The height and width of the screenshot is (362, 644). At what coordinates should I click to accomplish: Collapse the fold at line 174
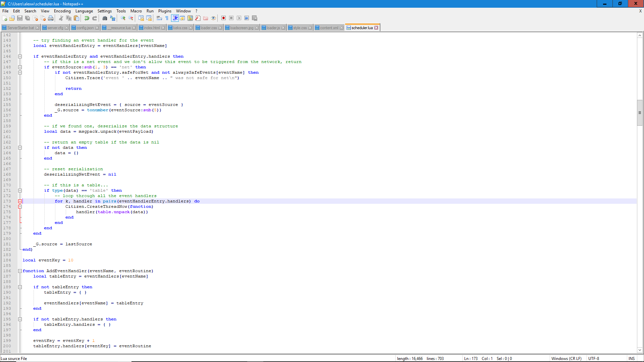(20, 206)
